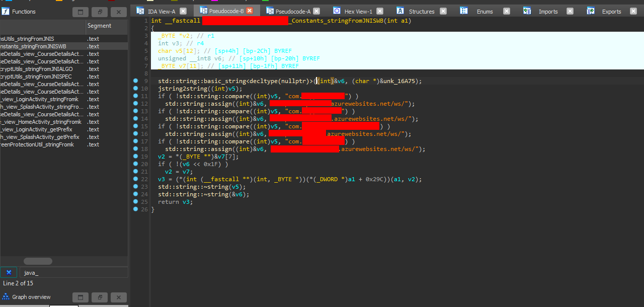Viewport: 644px width, 307px height.
Task: Click the Graph overview panel icon
Action: [6, 297]
